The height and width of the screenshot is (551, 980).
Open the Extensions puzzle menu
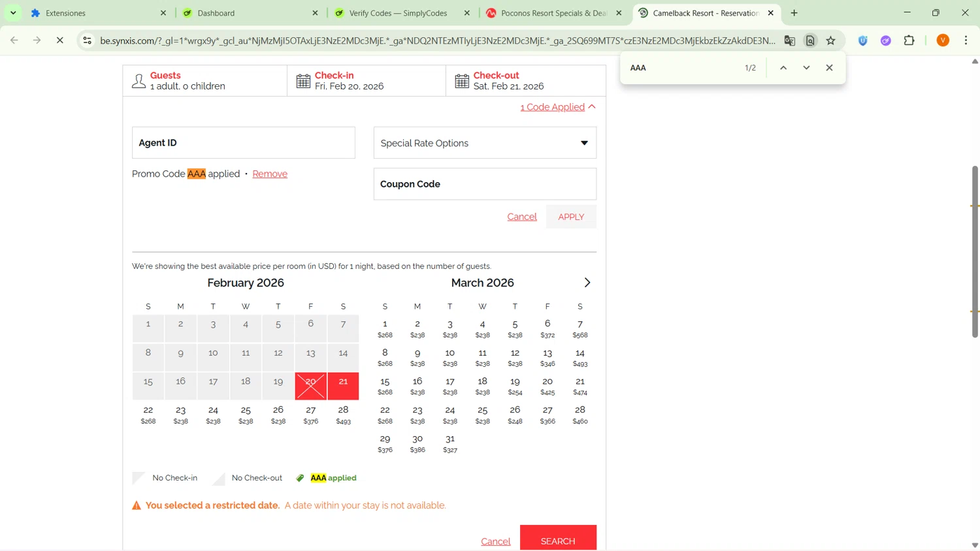pyautogui.click(x=909, y=40)
